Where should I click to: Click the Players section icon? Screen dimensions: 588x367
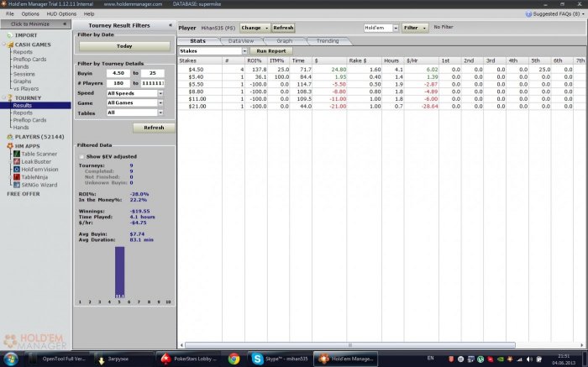[10, 137]
